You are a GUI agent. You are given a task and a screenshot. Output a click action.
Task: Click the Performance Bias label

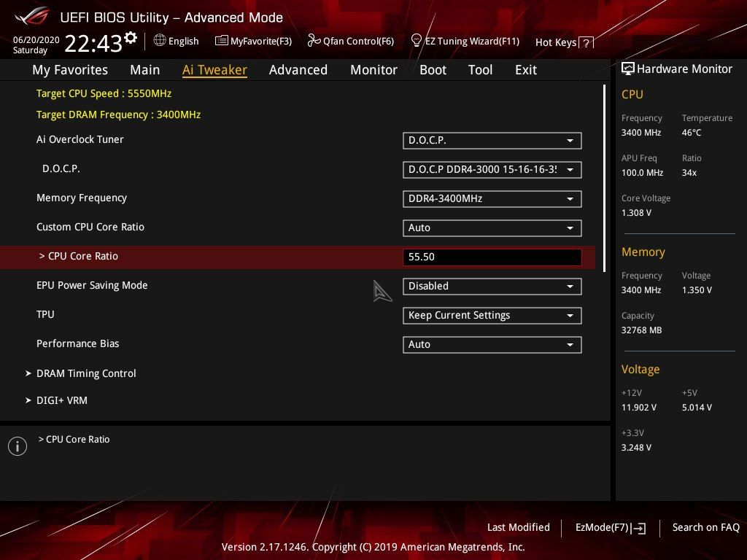[77, 343]
